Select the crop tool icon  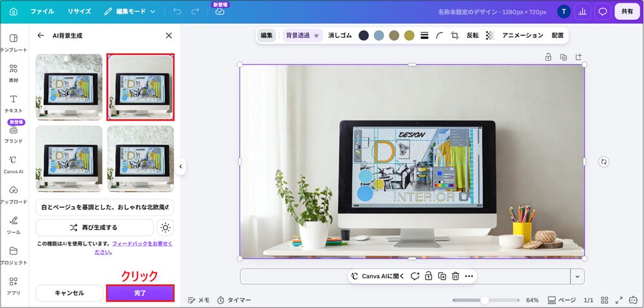(x=455, y=35)
